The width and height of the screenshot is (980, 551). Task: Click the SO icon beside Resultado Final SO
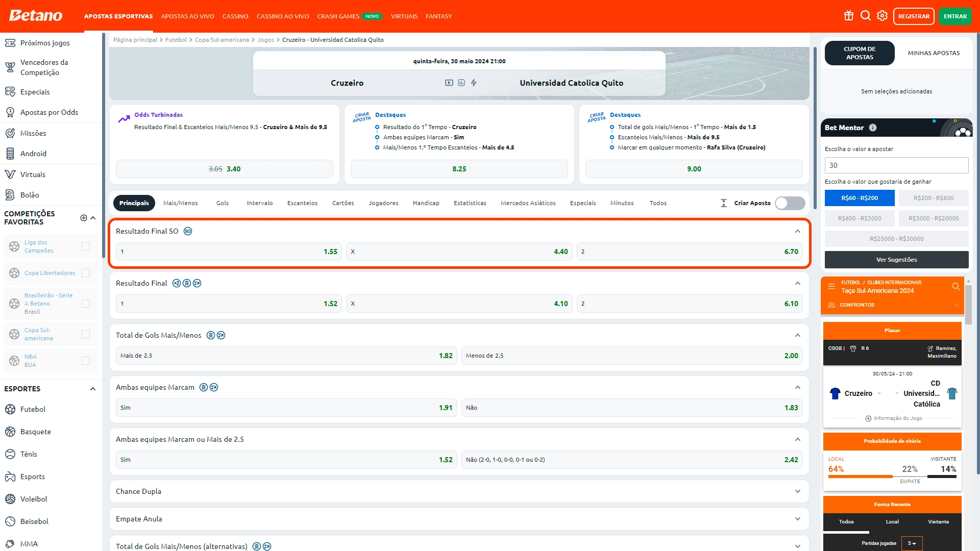tap(188, 231)
